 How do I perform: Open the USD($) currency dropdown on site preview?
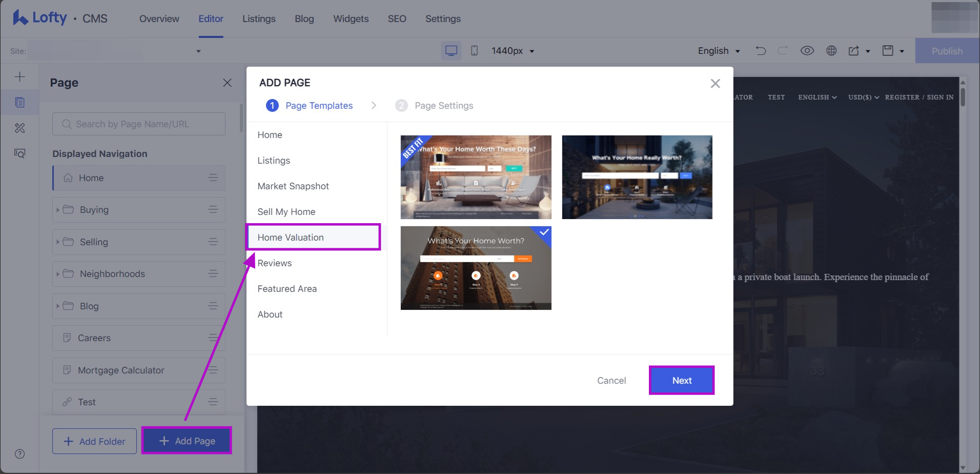tap(864, 97)
